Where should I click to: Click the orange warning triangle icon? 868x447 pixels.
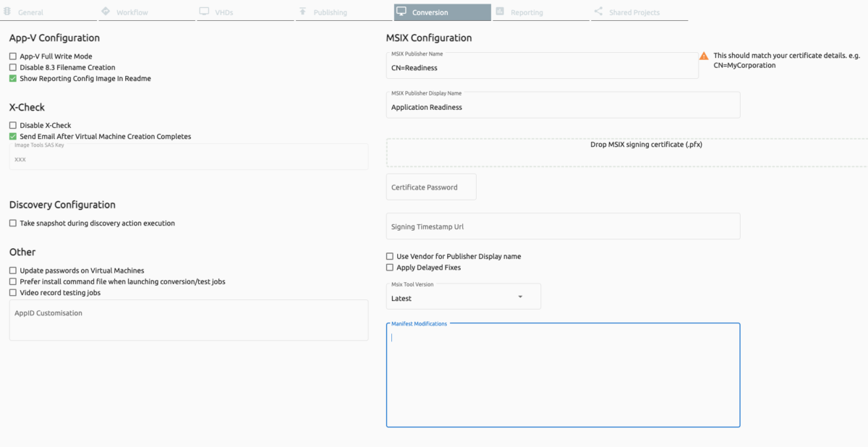point(704,56)
